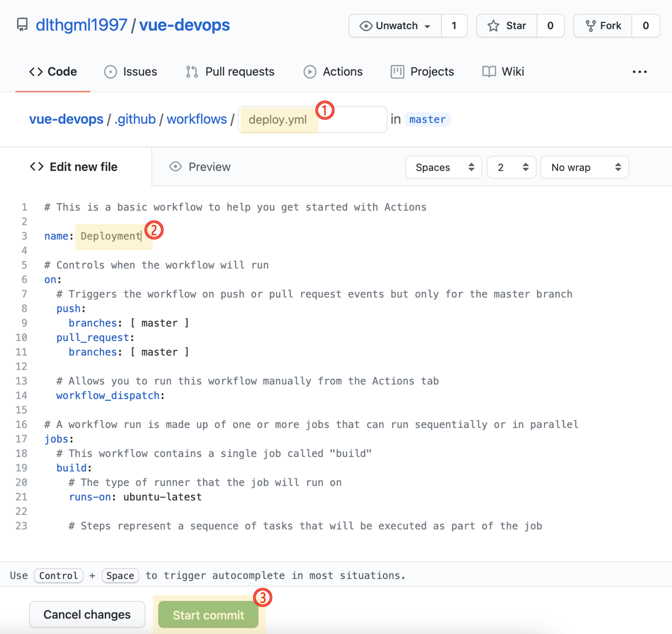This screenshot has height=634, width=672.
Task: Open the Unwatch dropdown caret
Action: coord(427,26)
